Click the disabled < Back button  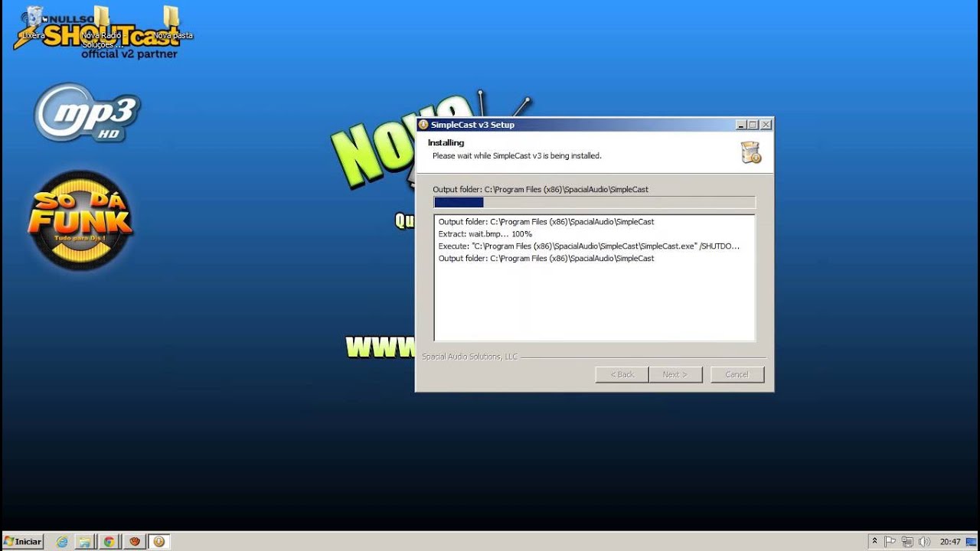pyautogui.click(x=622, y=374)
